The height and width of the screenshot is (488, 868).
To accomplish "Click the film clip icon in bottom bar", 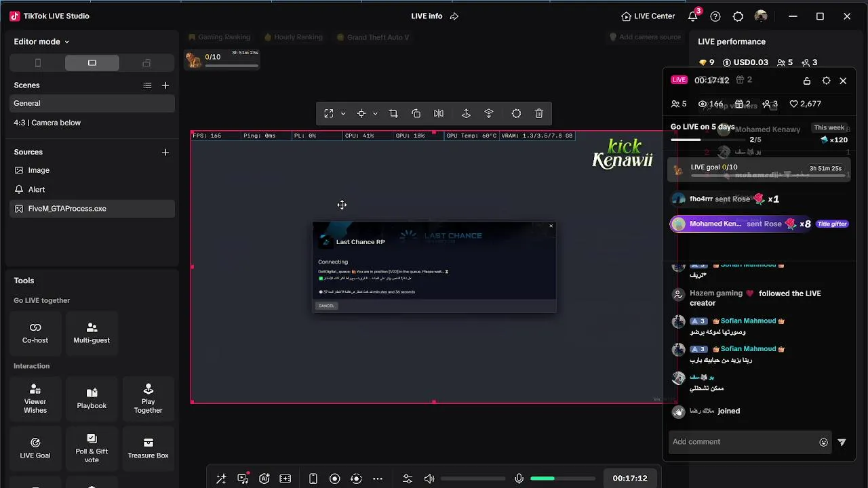I will (285, 479).
